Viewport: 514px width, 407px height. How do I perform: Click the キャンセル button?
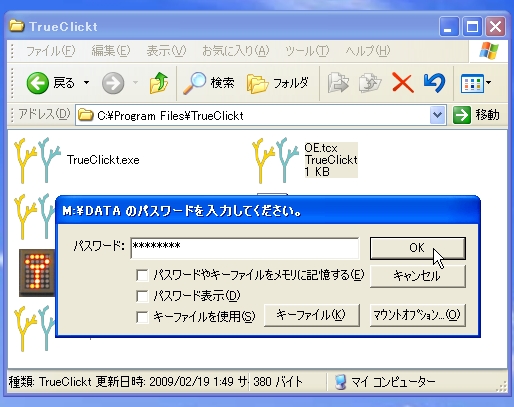[x=418, y=276]
